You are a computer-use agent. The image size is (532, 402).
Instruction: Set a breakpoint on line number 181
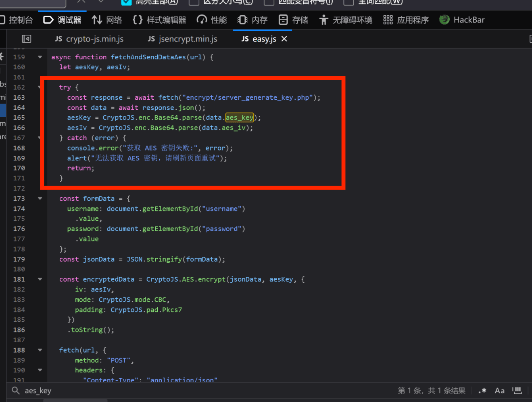(x=19, y=279)
